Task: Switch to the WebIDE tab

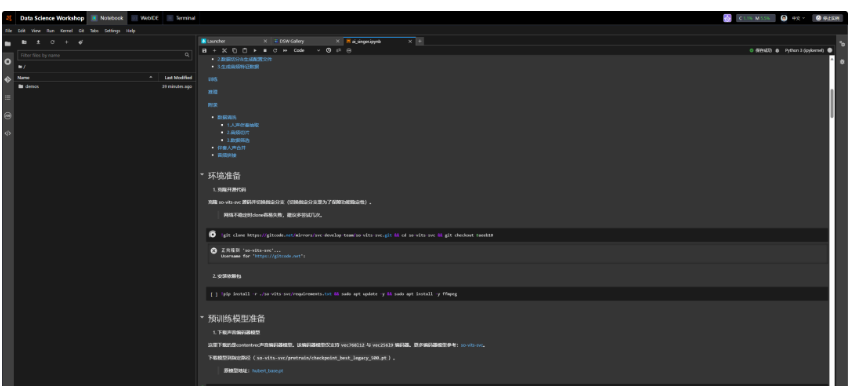Action: (x=145, y=18)
